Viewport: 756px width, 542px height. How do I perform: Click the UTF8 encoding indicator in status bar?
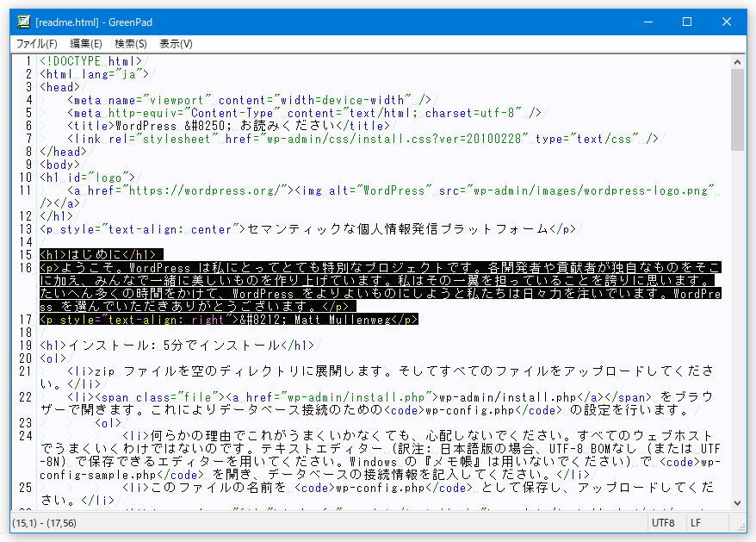point(663,523)
